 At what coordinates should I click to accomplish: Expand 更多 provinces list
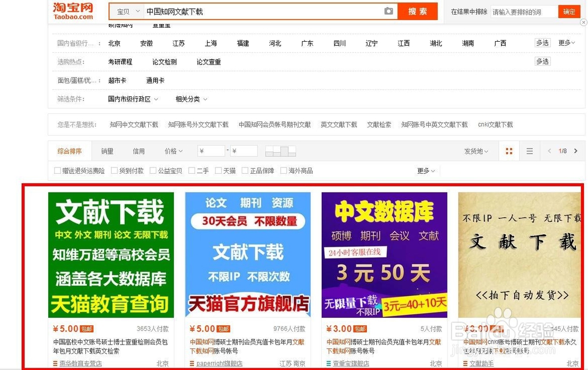point(566,43)
